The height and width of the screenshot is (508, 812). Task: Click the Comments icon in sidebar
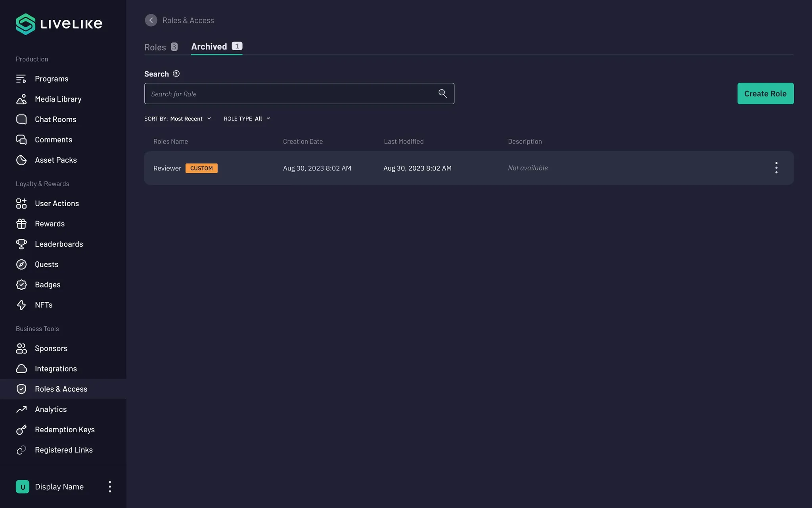pos(21,140)
